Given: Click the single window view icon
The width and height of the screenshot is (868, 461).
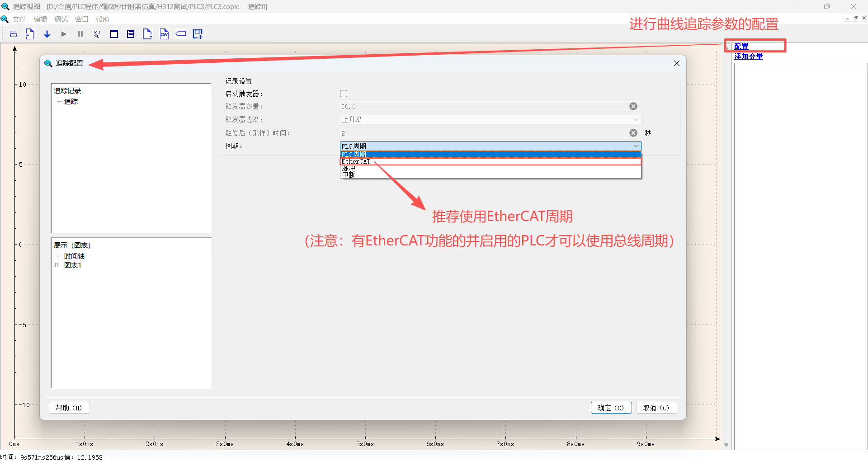Looking at the screenshot, I should tap(114, 34).
